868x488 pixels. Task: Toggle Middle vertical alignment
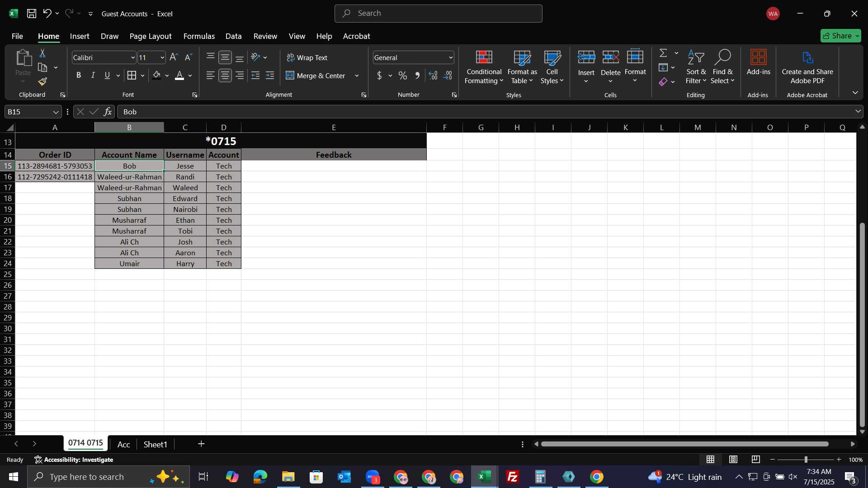(x=225, y=57)
